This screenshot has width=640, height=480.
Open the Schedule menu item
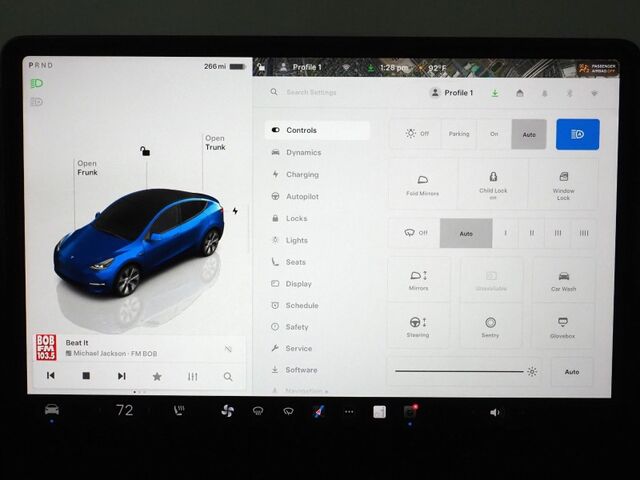pos(295,305)
